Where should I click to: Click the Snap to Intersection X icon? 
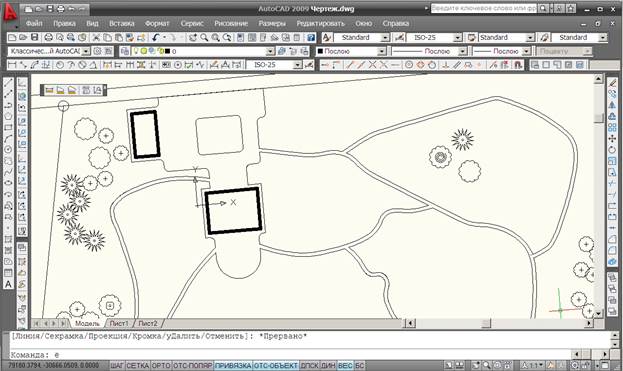pos(372,65)
